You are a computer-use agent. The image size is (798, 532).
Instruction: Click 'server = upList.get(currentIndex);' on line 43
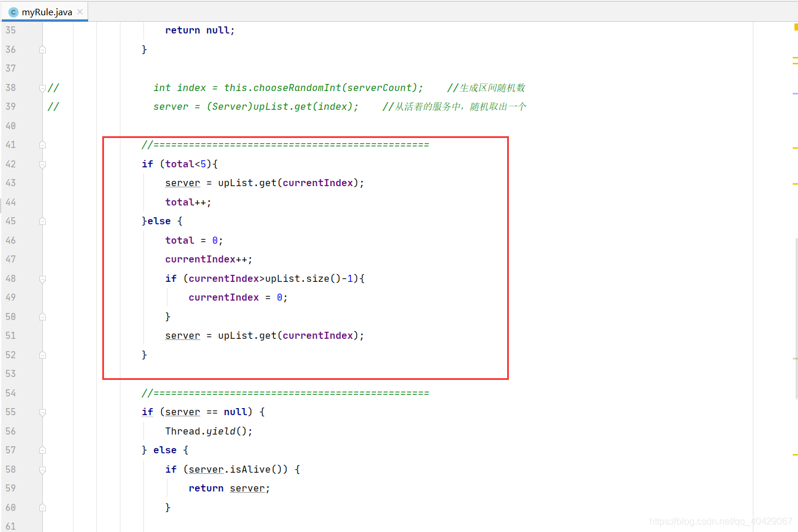click(x=264, y=183)
